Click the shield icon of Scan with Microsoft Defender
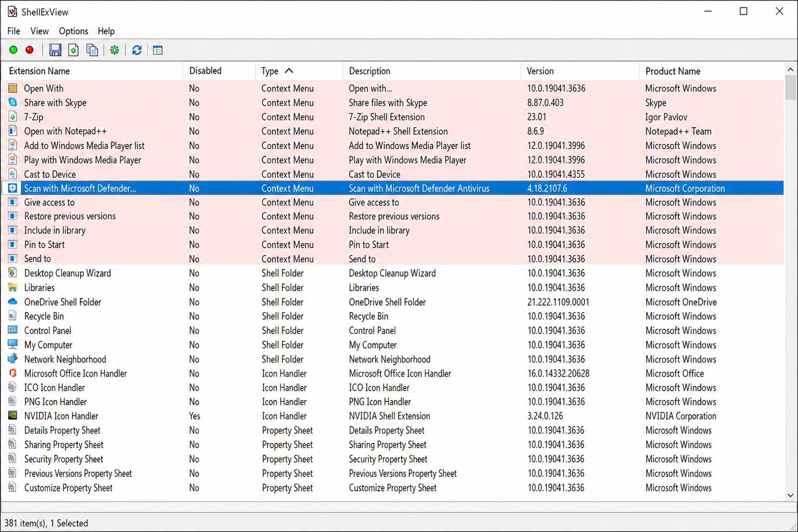Image resolution: width=798 pixels, height=532 pixels. pyautogui.click(x=13, y=188)
